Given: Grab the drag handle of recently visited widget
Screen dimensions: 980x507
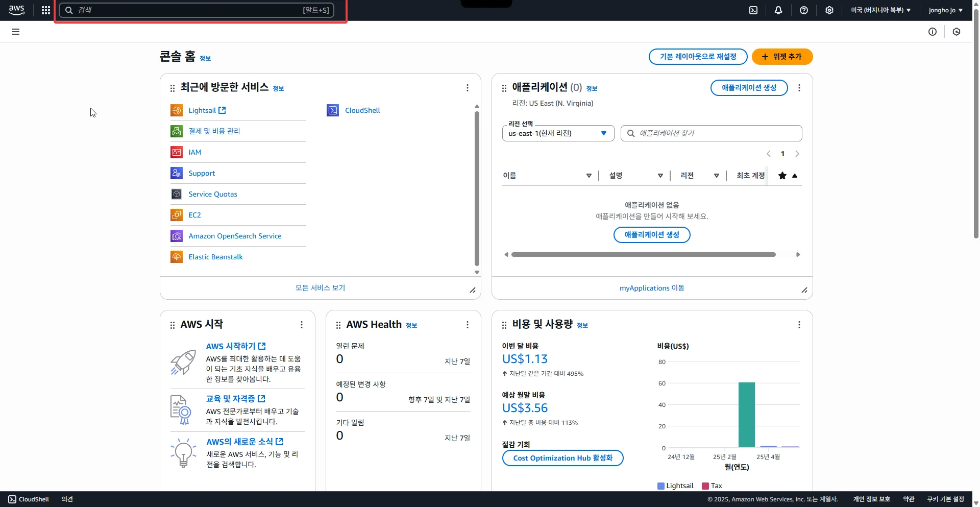Looking at the screenshot, I should click(173, 88).
